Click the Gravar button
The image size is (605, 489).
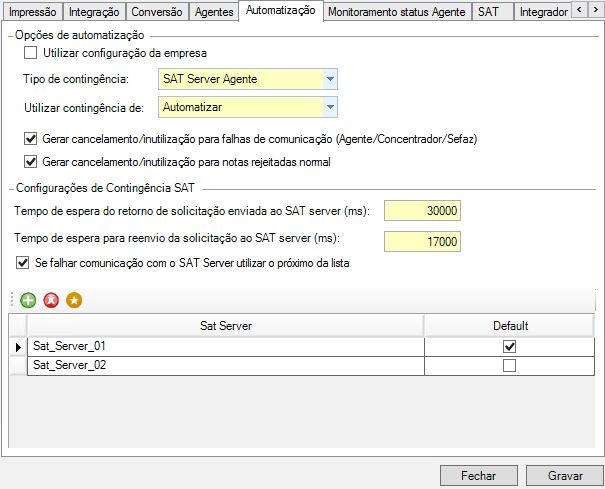[565, 475]
